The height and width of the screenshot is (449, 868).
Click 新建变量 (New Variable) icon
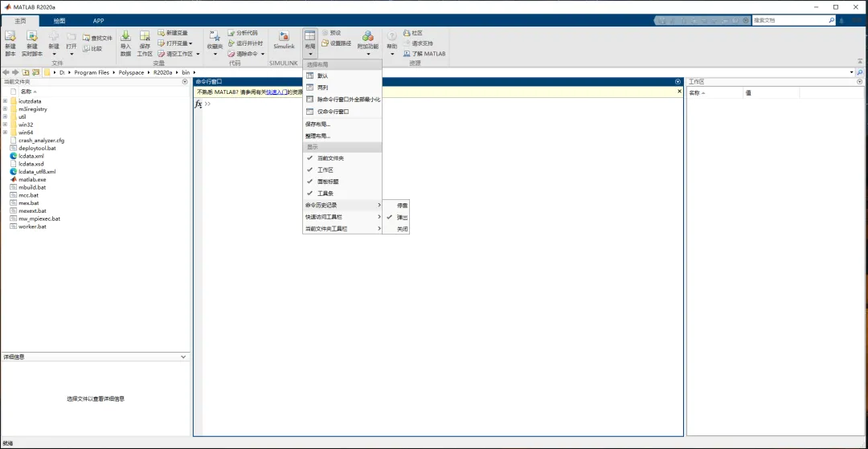coord(161,33)
